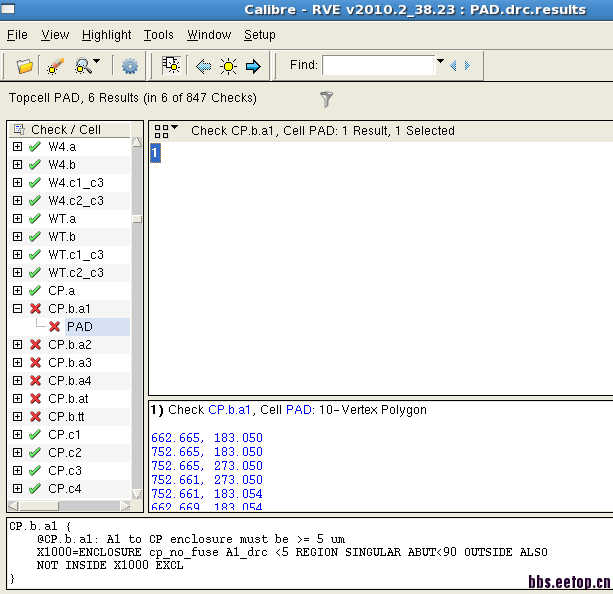
Task: Open the window system menu icon in titlebar
Action: [8, 9]
